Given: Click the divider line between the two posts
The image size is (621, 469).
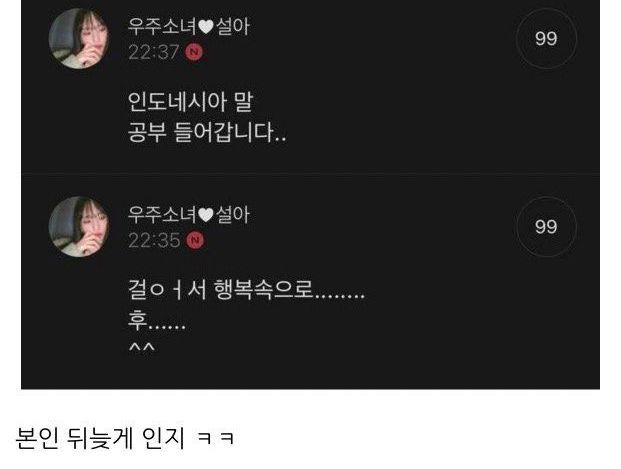Looking at the screenshot, I should pyautogui.click(x=310, y=173).
